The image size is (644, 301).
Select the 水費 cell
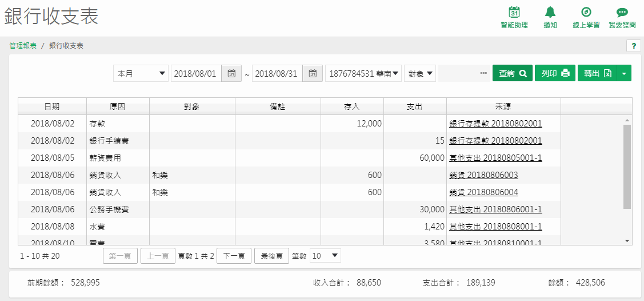coord(118,227)
